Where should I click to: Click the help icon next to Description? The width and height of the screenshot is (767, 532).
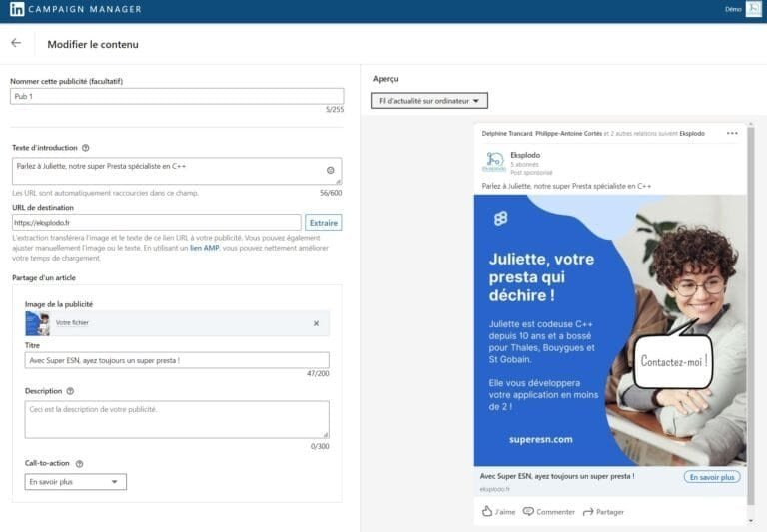(x=70, y=391)
